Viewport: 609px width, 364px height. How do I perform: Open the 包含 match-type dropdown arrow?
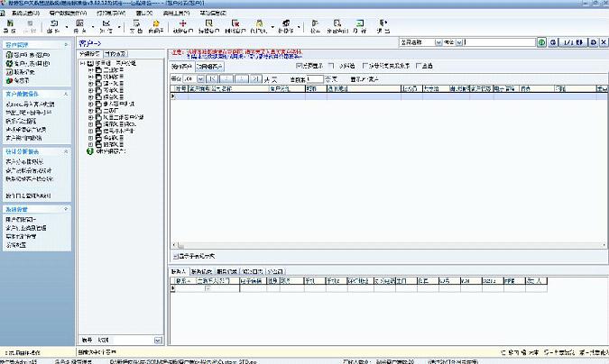459,42
